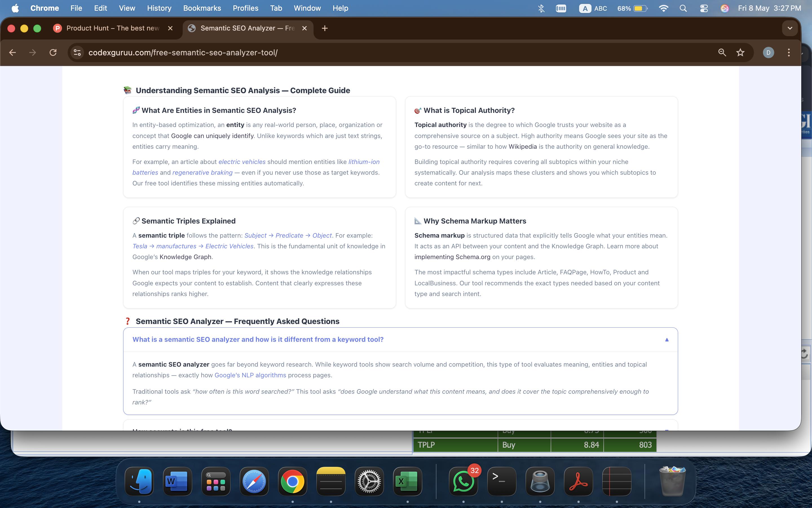Open Spotlight search in menu bar
The image size is (812, 508).
point(683,8)
